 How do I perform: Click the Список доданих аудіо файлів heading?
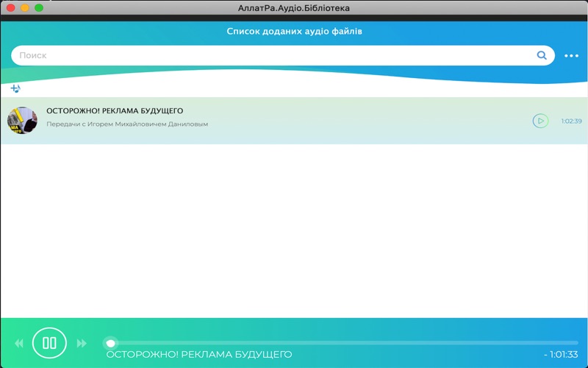[295, 31]
